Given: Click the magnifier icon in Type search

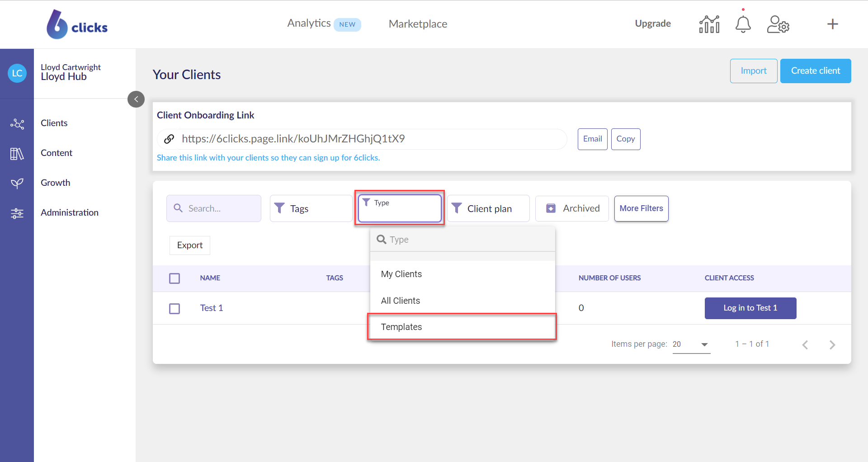Looking at the screenshot, I should pos(382,240).
